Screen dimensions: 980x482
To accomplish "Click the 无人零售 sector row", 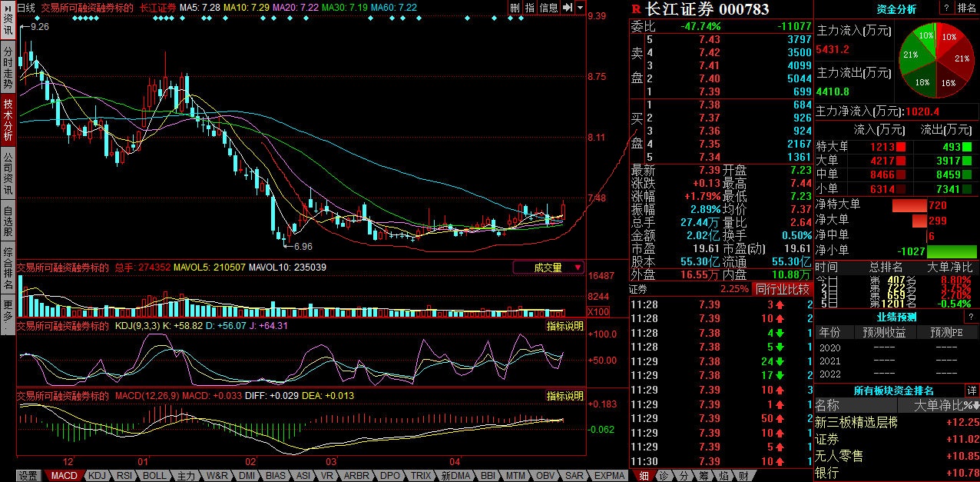I will 897,456.
